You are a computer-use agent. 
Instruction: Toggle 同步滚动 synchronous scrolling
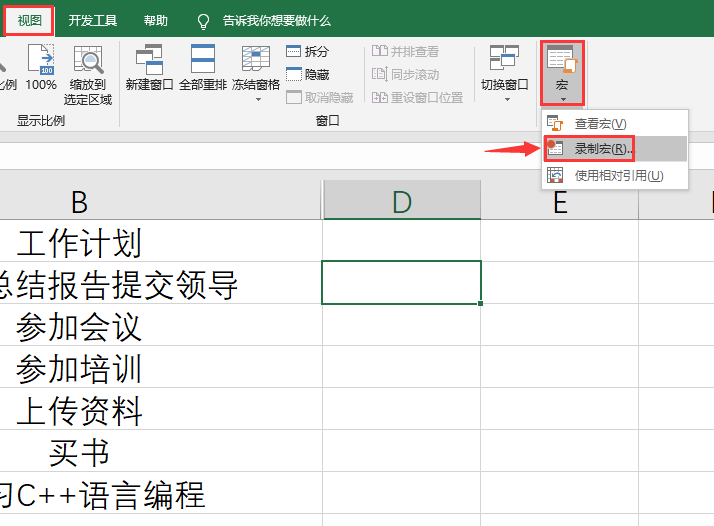(405, 74)
